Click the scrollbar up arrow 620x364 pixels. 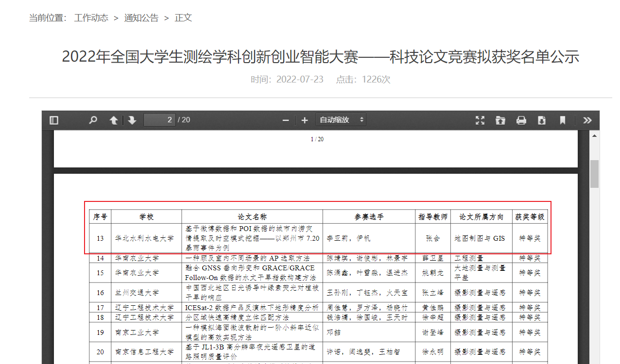(595, 135)
